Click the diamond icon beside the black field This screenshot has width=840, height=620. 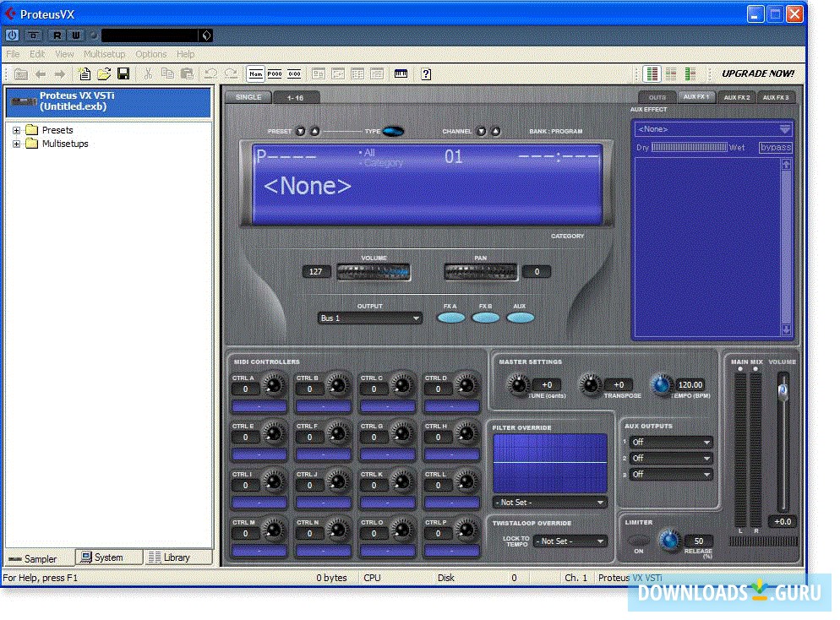pos(206,35)
